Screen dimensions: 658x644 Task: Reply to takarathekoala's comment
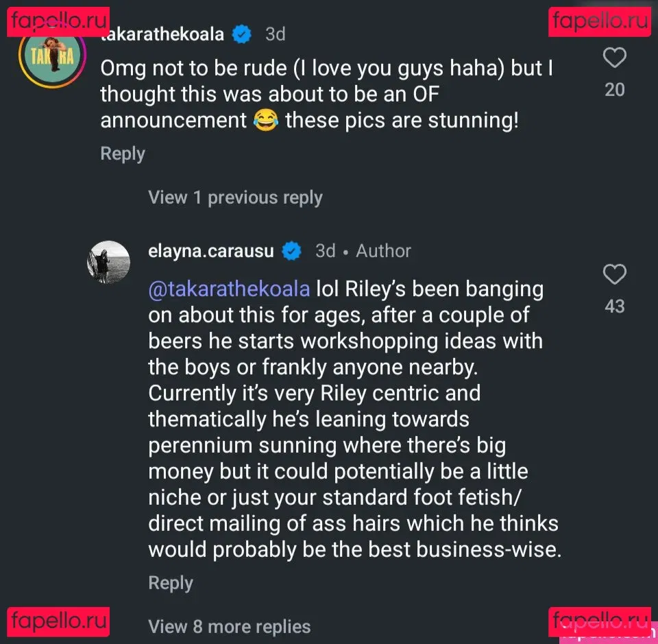tap(123, 154)
